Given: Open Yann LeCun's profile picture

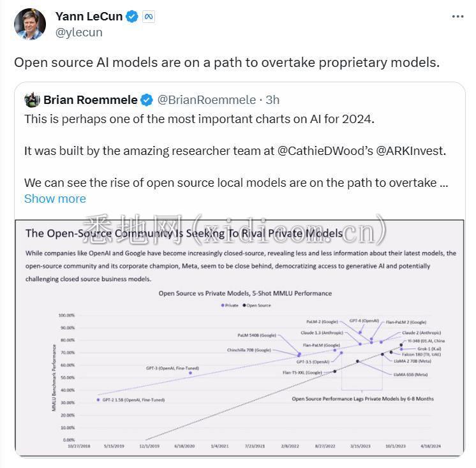Looking at the screenshot, I should [30, 24].
